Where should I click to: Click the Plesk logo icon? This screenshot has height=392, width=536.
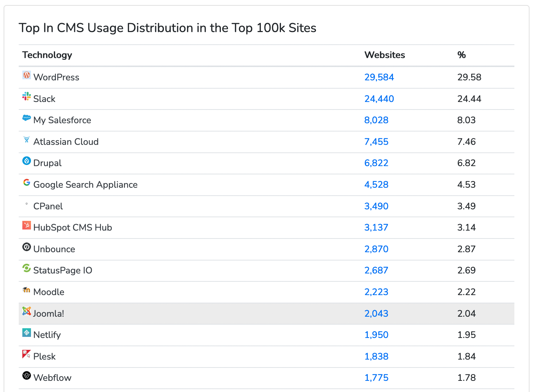click(27, 354)
